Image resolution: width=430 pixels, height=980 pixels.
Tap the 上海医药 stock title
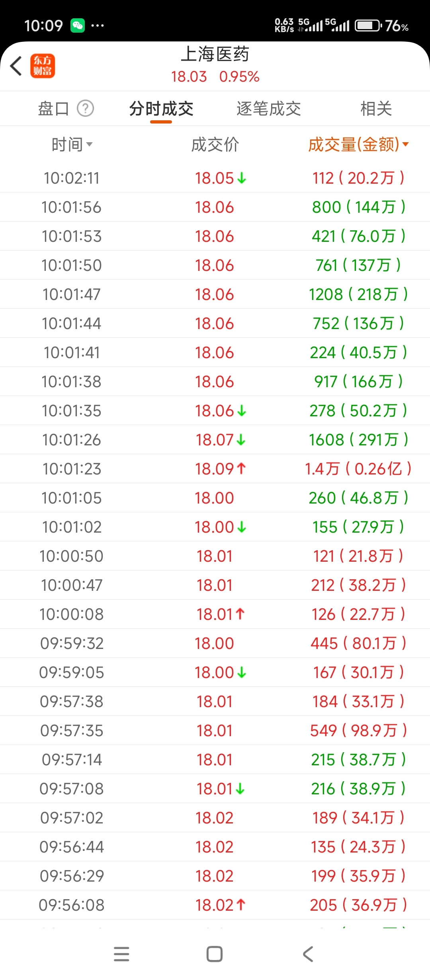[x=215, y=54]
